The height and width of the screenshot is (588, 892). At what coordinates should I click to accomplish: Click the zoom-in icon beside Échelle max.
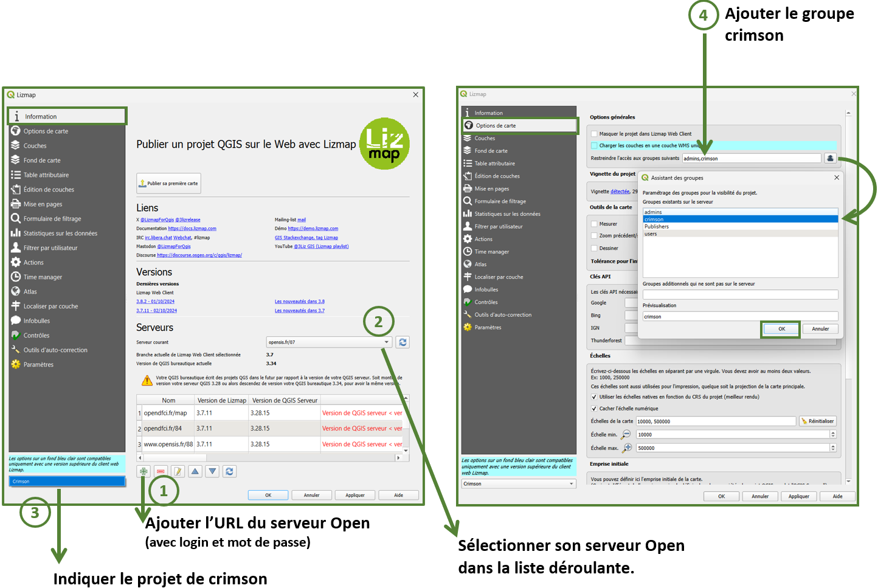(627, 448)
